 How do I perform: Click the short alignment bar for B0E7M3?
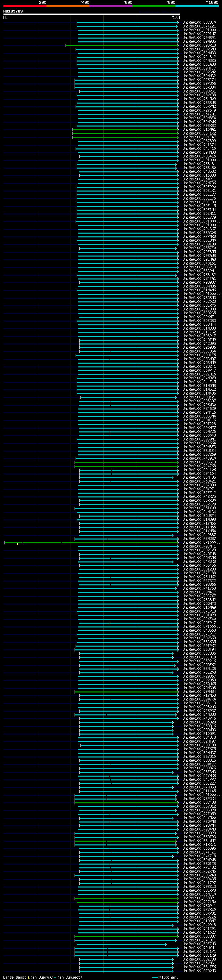[121, 944]
